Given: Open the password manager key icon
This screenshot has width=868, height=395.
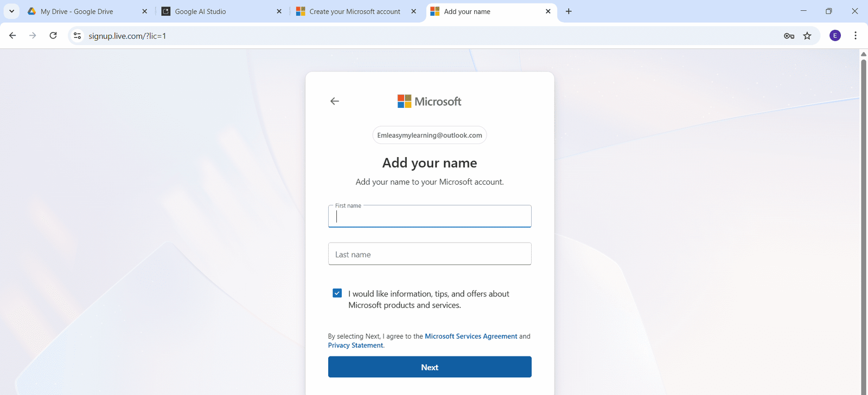Looking at the screenshot, I should pyautogui.click(x=789, y=36).
